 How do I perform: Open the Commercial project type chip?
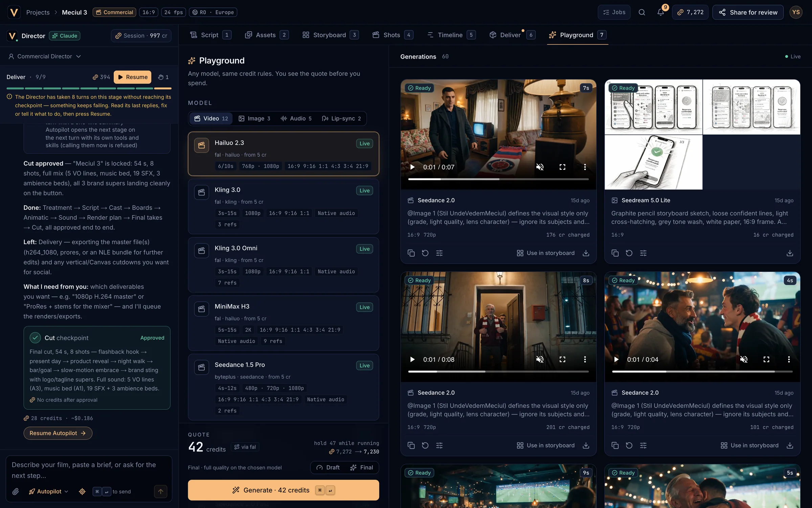point(114,13)
